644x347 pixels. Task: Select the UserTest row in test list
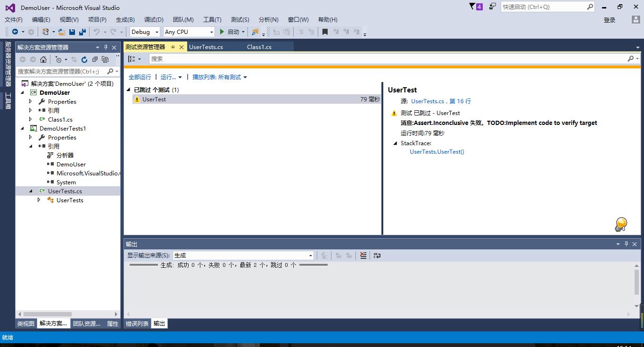[256, 99]
